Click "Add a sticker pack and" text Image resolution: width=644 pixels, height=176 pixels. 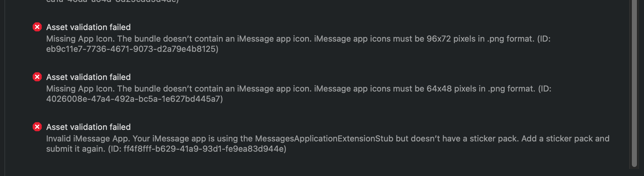pyautogui.click(x=565, y=139)
